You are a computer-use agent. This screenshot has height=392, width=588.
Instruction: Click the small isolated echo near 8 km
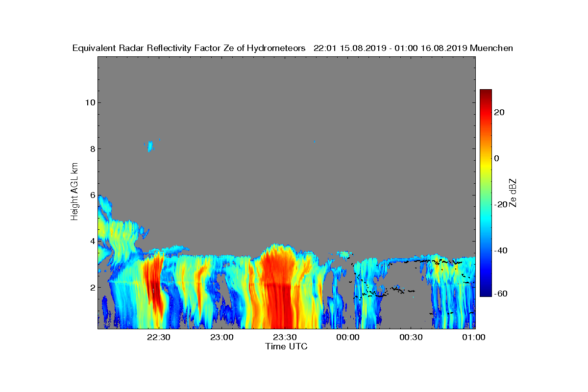click(150, 146)
